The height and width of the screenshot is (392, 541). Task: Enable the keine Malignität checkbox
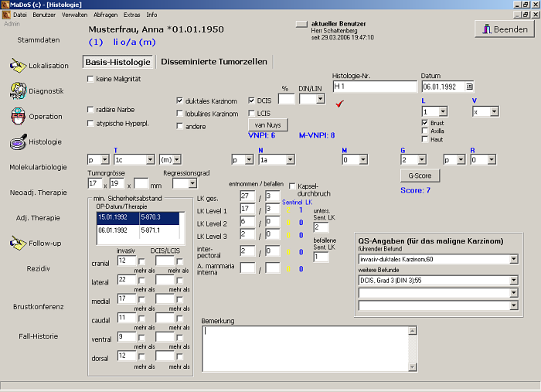91,79
